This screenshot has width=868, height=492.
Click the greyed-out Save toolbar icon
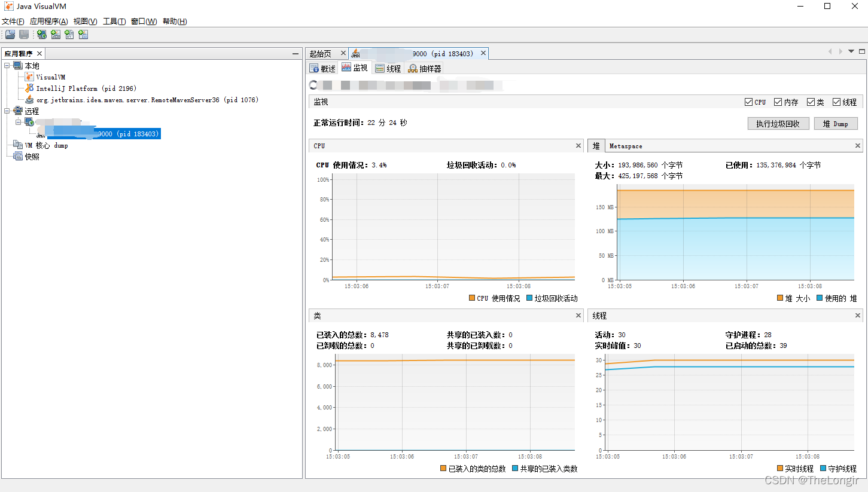24,35
